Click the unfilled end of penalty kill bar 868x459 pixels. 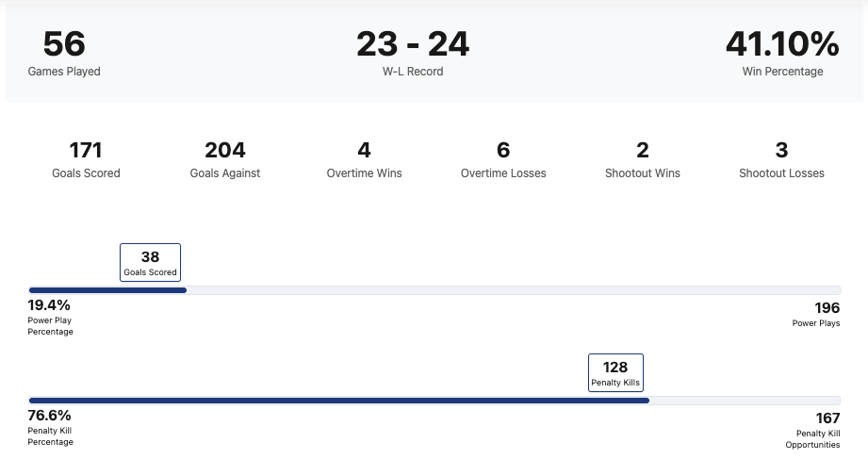745,401
